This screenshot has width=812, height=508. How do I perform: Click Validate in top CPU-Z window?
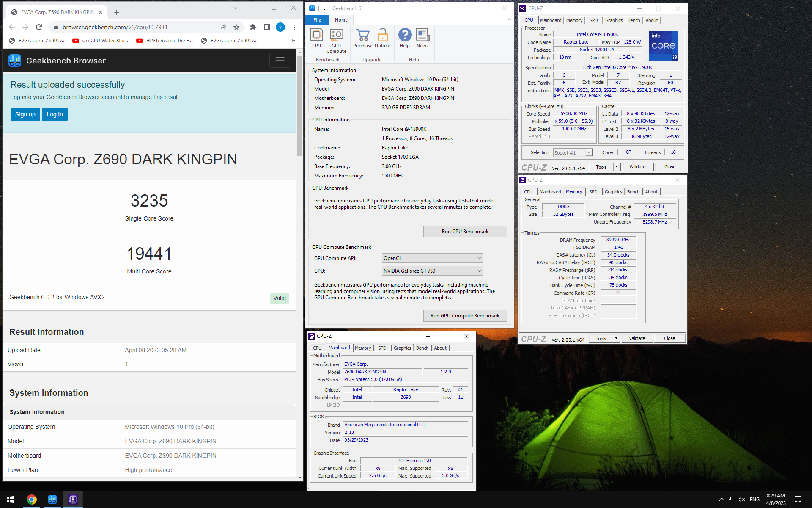(x=637, y=167)
